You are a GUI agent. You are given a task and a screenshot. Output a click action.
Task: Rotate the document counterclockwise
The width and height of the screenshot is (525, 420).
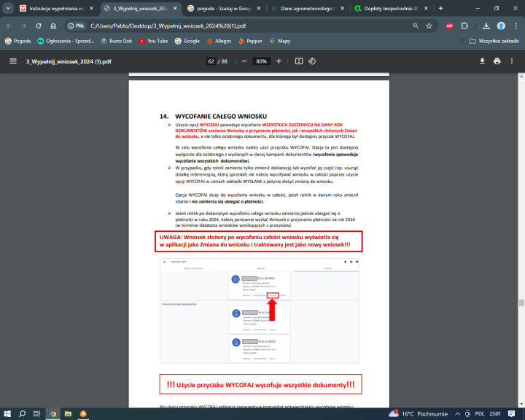tap(312, 61)
